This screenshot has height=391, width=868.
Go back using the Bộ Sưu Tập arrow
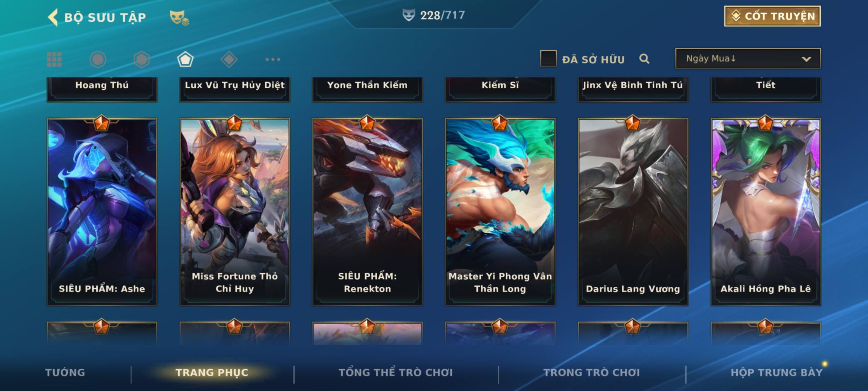pyautogui.click(x=53, y=17)
